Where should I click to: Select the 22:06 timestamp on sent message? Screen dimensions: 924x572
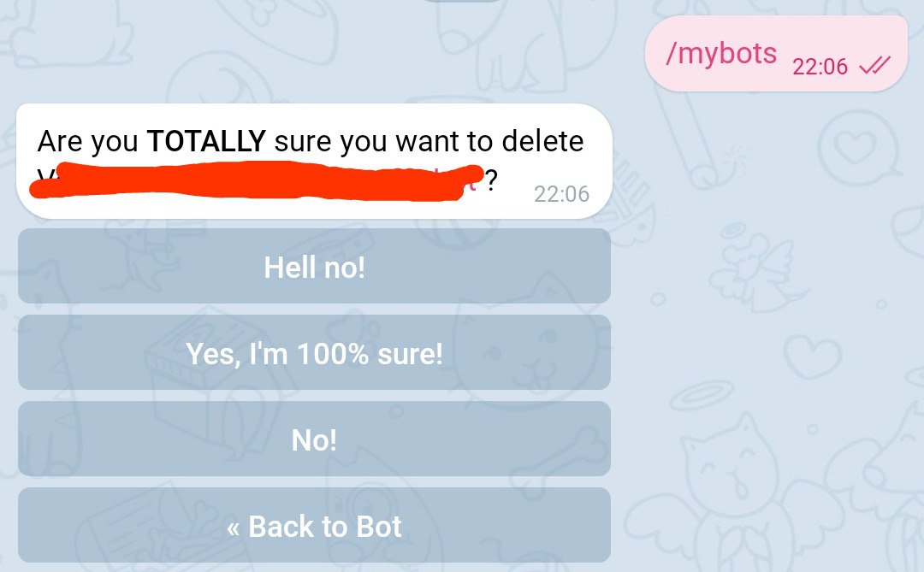tap(820, 67)
